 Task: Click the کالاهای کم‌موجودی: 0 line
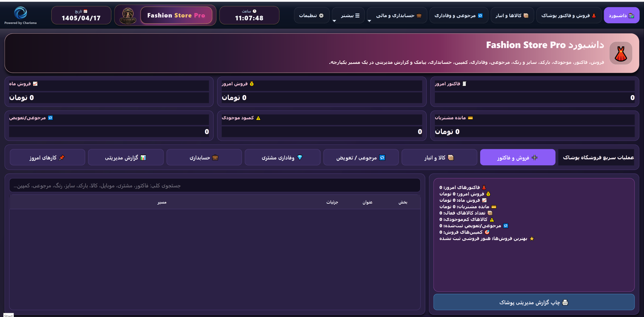point(467,219)
